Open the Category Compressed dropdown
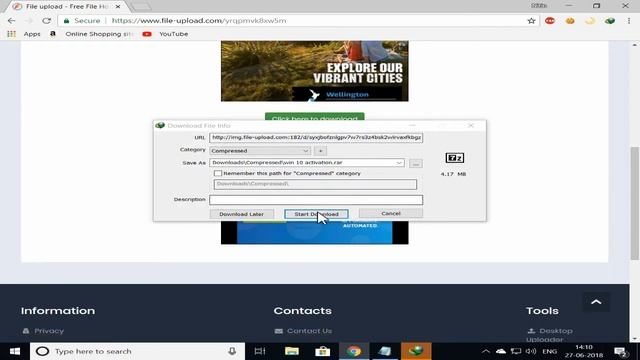This screenshot has width=640, height=360. pos(260,151)
